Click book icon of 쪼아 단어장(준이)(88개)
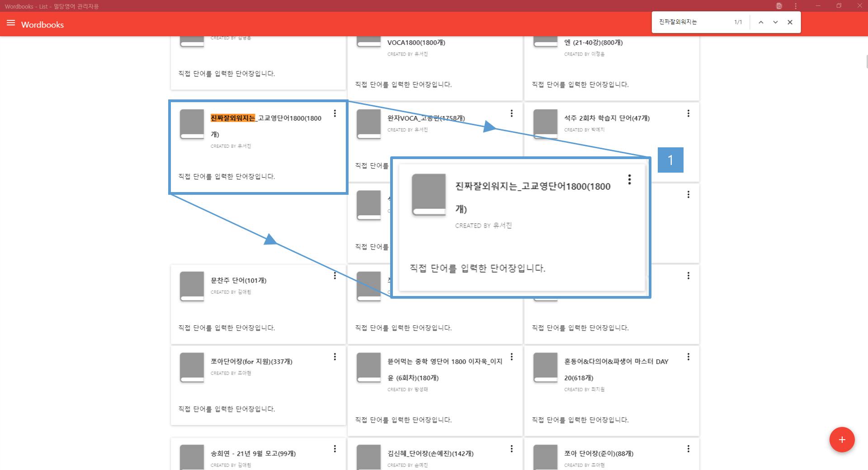Viewport: 868px width, 470px height. 545,457
